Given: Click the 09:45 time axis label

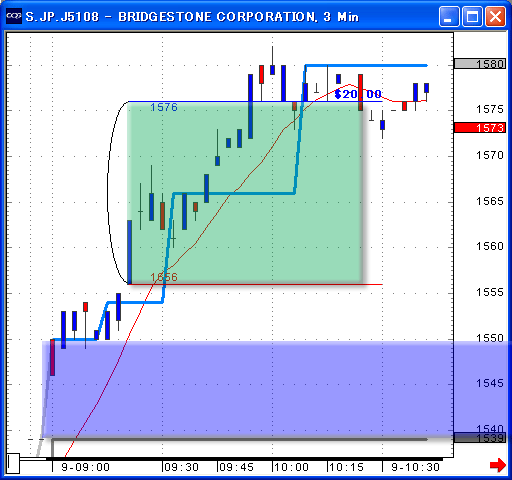Looking at the screenshot, I should (237, 467).
